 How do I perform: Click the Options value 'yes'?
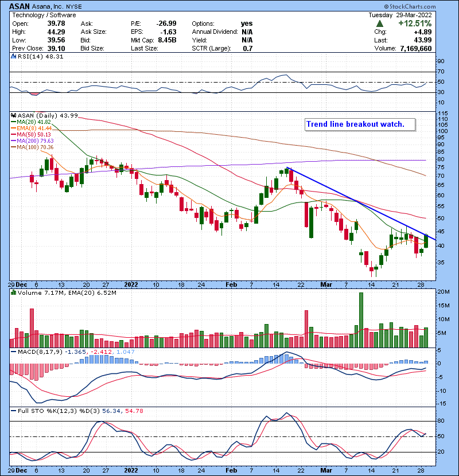pyautogui.click(x=247, y=24)
